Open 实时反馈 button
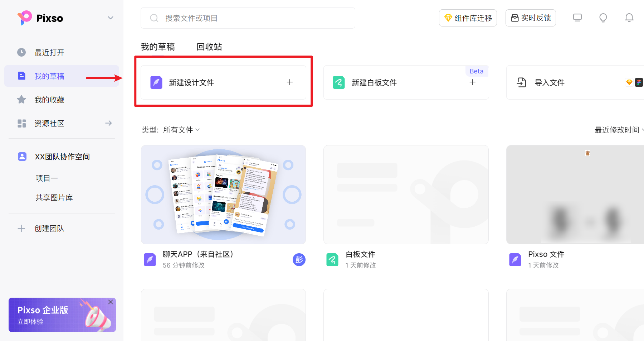 [531, 18]
